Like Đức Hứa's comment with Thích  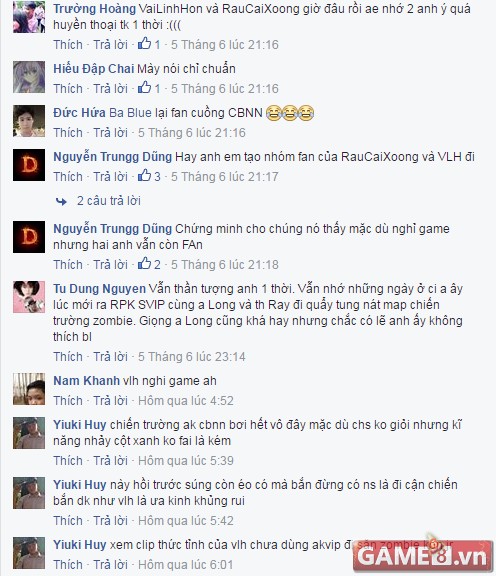(68, 132)
